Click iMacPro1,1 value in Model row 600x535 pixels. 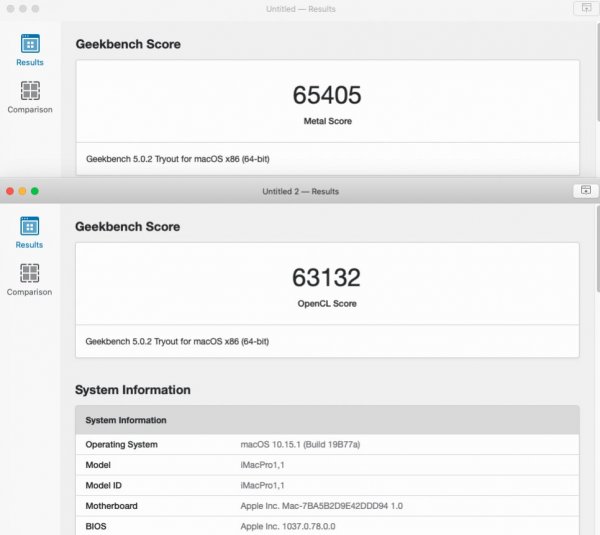coord(262,465)
